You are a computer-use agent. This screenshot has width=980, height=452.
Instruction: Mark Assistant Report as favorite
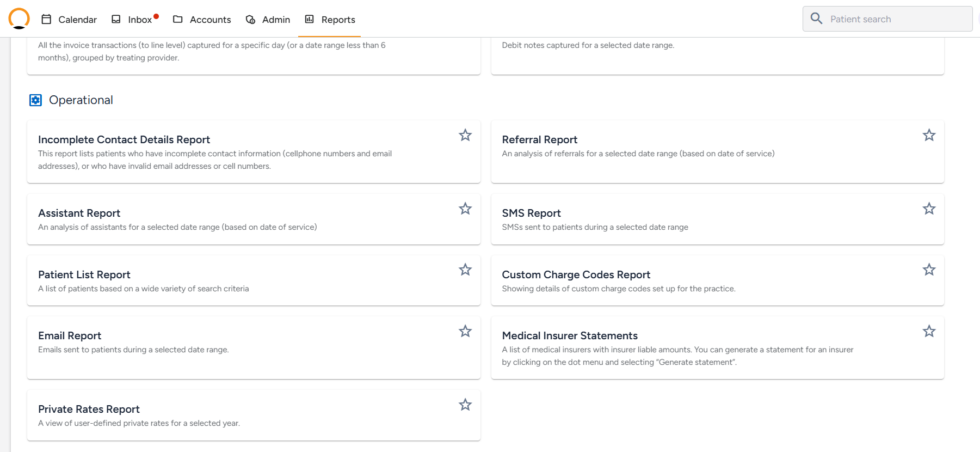pos(465,209)
